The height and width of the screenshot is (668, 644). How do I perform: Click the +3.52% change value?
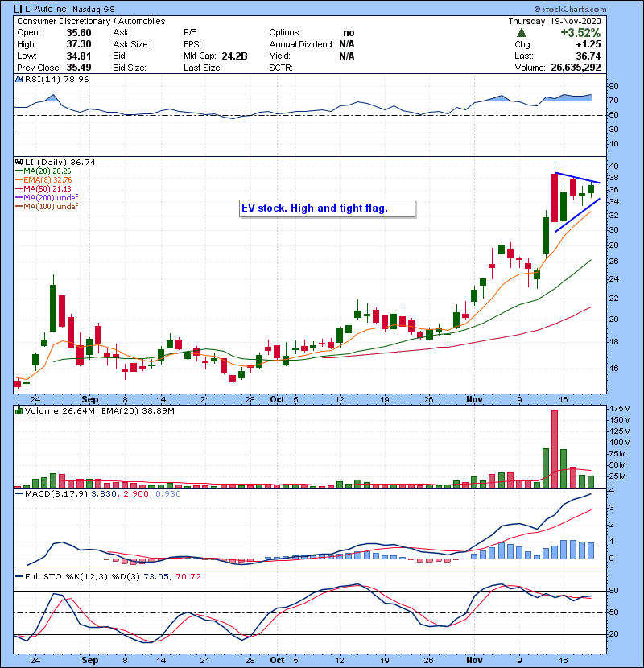580,33
